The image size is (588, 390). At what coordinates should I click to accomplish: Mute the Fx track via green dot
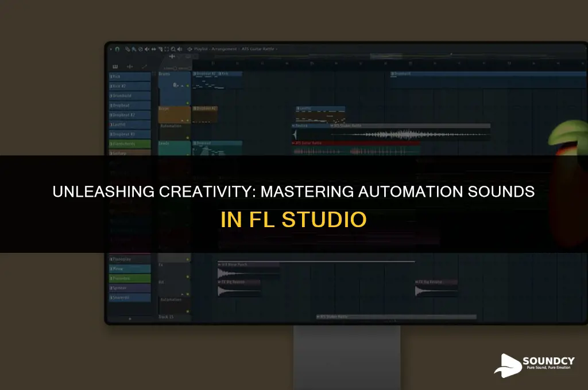tap(188, 277)
